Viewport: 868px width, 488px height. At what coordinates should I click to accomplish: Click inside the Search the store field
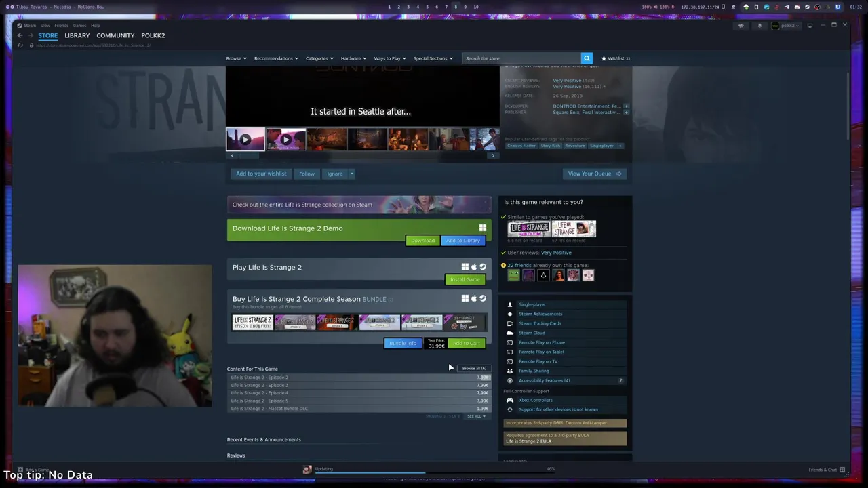point(521,58)
